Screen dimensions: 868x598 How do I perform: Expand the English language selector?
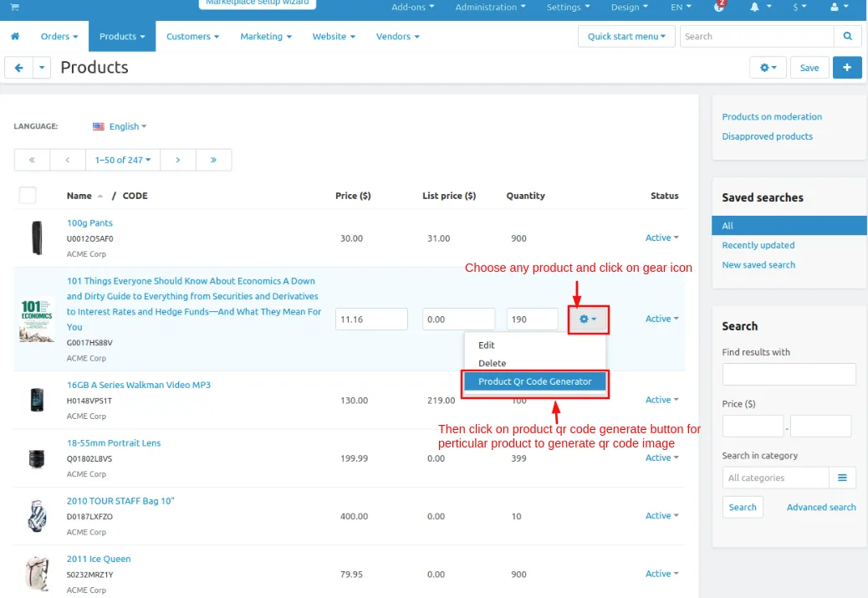coord(120,126)
